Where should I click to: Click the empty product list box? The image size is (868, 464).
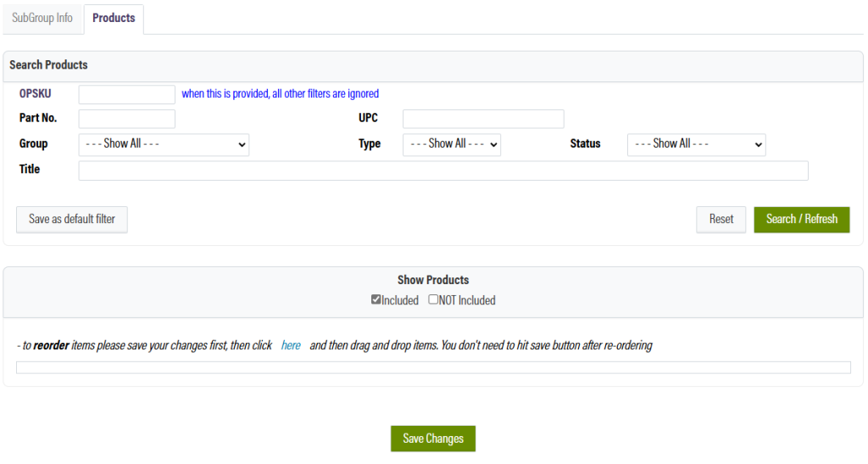click(433, 367)
